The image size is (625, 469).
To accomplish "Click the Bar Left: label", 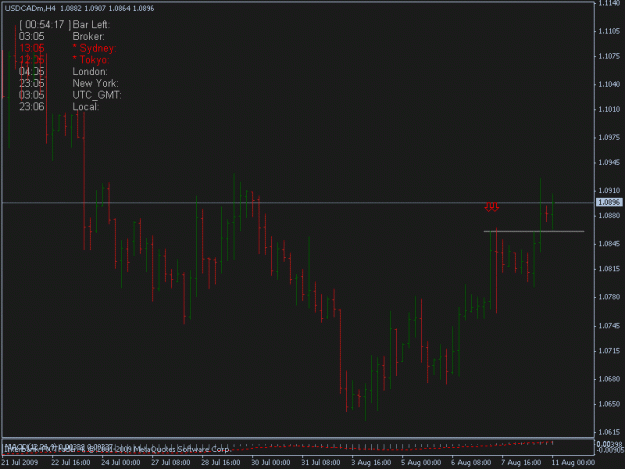I will point(91,25).
